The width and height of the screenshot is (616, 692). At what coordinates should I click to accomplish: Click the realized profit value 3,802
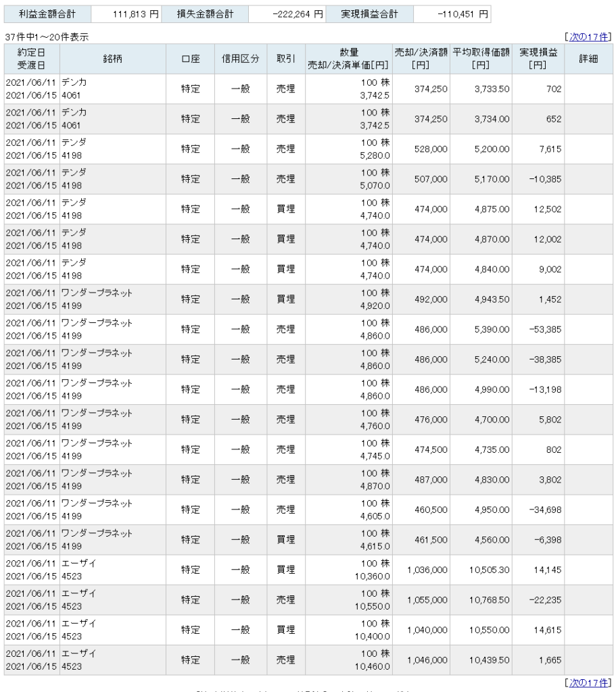click(x=550, y=479)
